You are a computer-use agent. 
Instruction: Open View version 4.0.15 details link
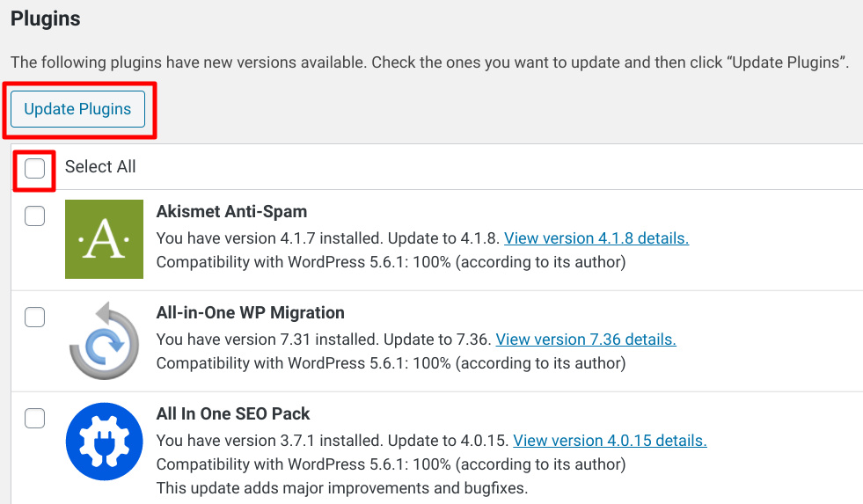coord(610,441)
